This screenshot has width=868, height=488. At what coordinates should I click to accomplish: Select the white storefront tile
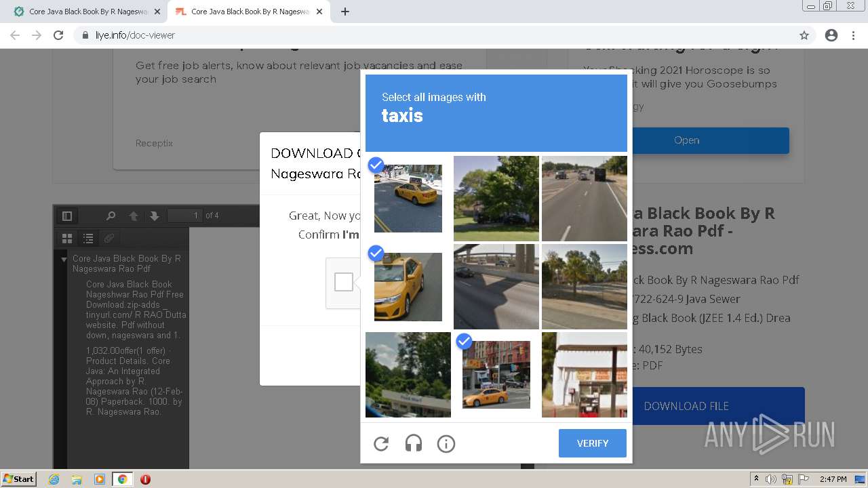585,375
